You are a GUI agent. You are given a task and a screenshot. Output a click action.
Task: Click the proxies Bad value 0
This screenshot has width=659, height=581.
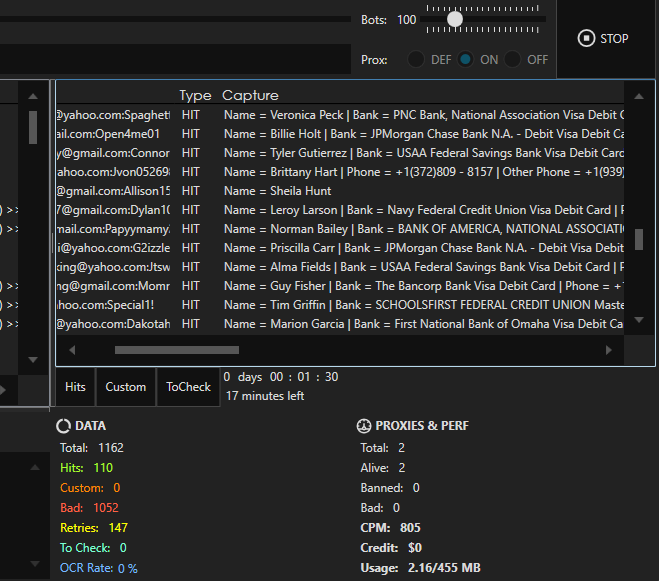point(396,507)
